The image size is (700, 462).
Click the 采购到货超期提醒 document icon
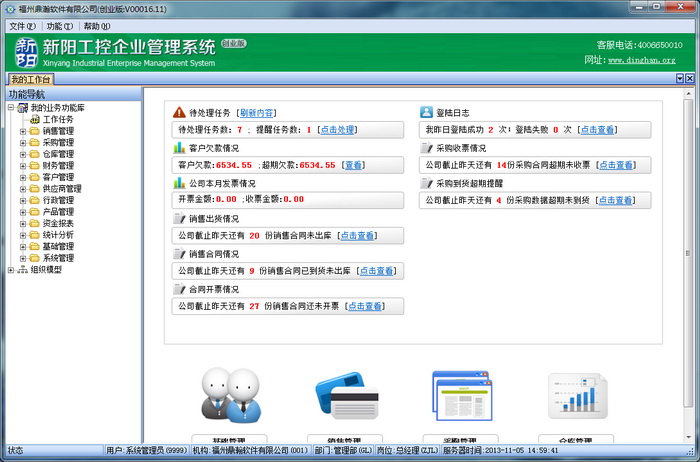(x=426, y=183)
